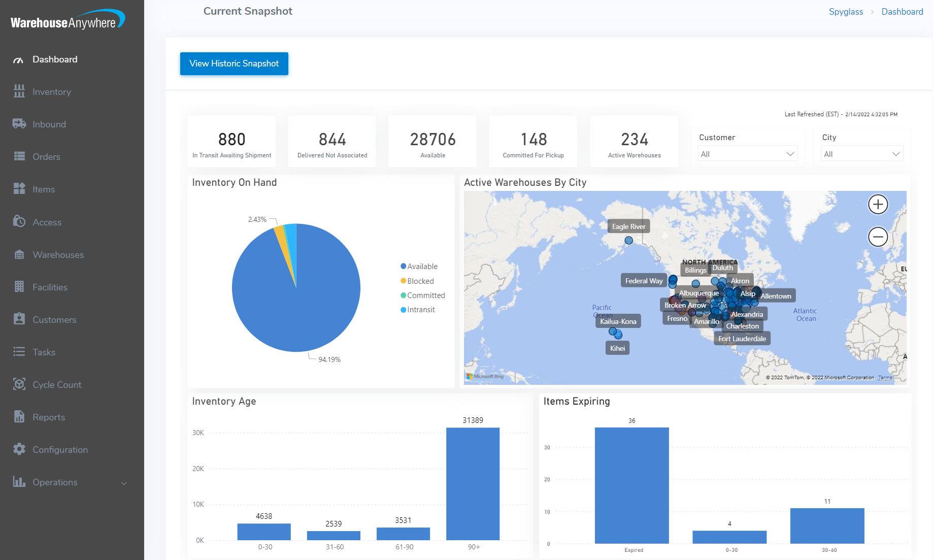Expand the Operations sidebar menu

pos(123,483)
